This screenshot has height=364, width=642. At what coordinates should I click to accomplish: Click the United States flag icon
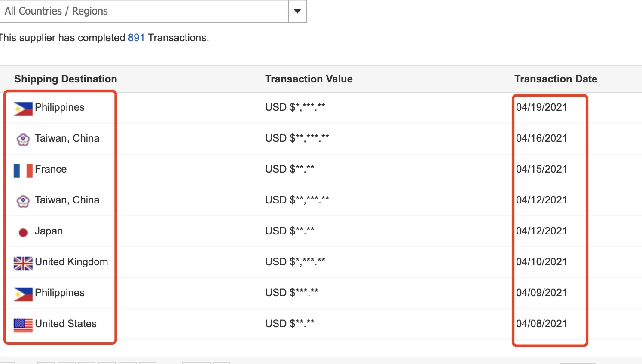tap(23, 325)
